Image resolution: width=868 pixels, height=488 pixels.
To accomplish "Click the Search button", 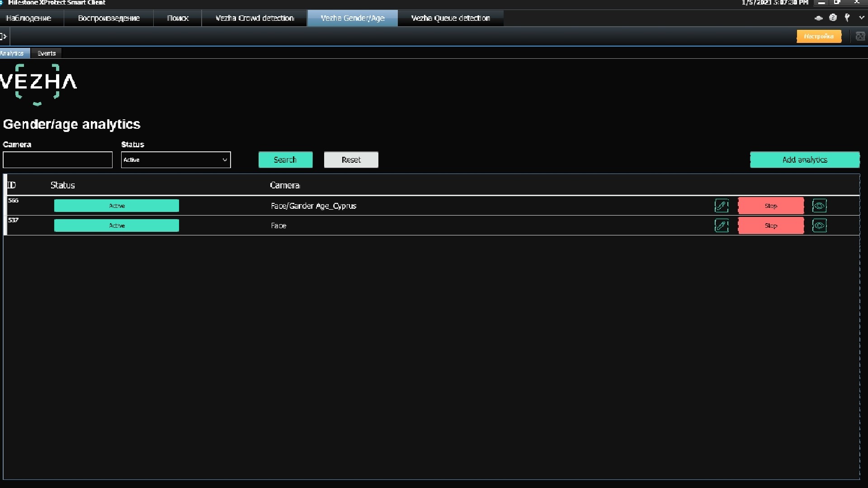I will [x=285, y=160].
